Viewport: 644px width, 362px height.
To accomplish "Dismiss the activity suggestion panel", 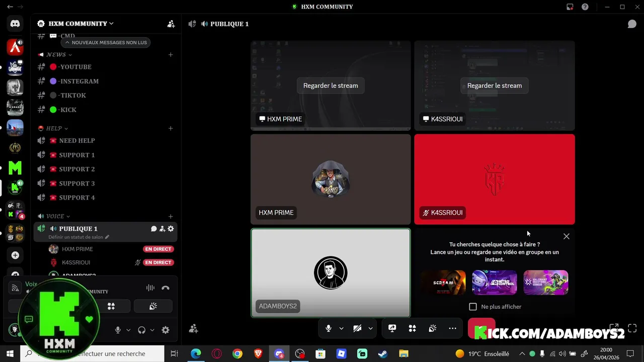I will coord(567,236).
